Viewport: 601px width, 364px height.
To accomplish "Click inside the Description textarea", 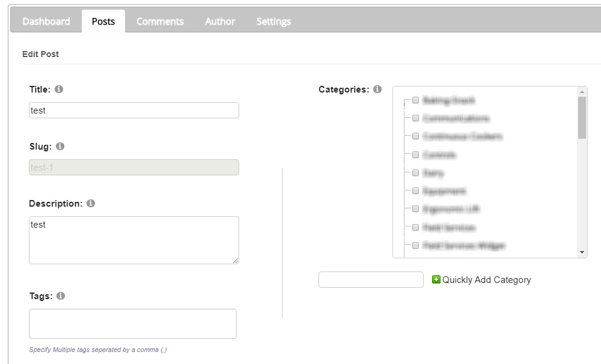I will point(134,240).
